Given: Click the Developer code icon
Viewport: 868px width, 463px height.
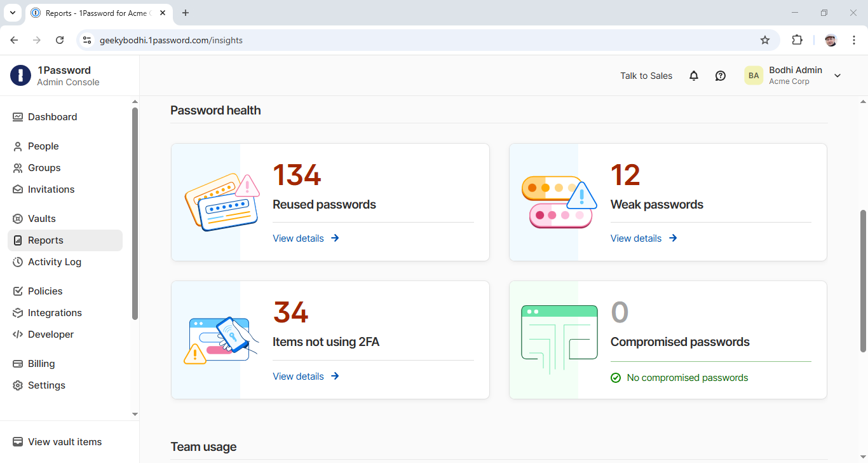Looking at the screenshot, I should click(x=18, y=335).
